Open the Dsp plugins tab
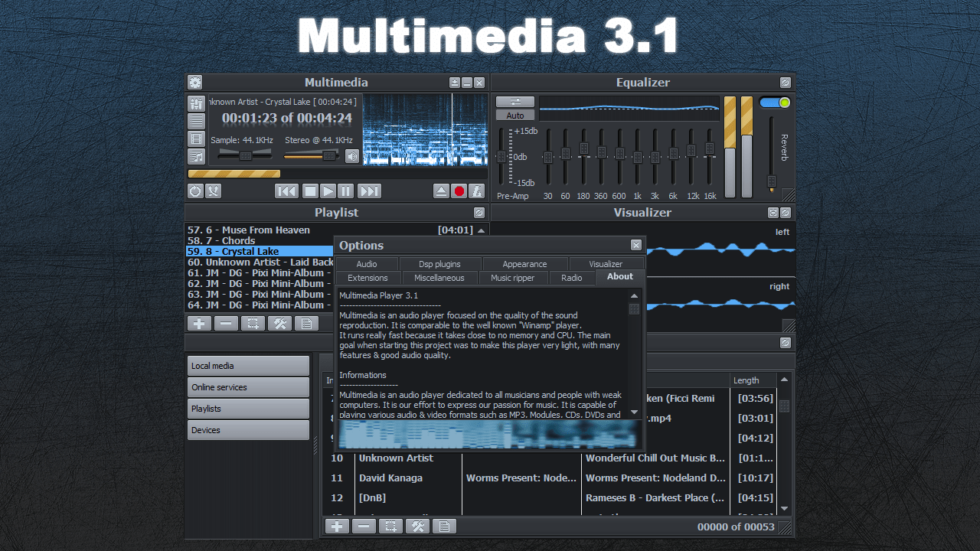The image size is (980, 551). tap(439, 264)
